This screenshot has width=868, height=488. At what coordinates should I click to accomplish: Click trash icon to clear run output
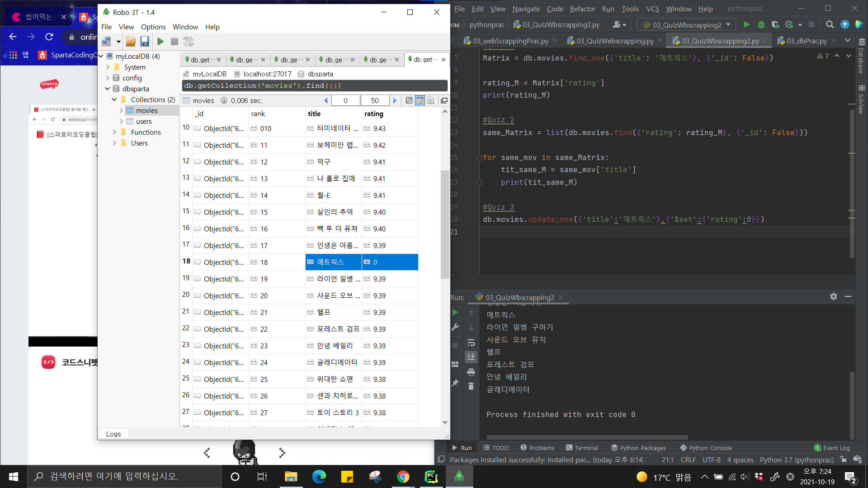(x=471, y=386)
